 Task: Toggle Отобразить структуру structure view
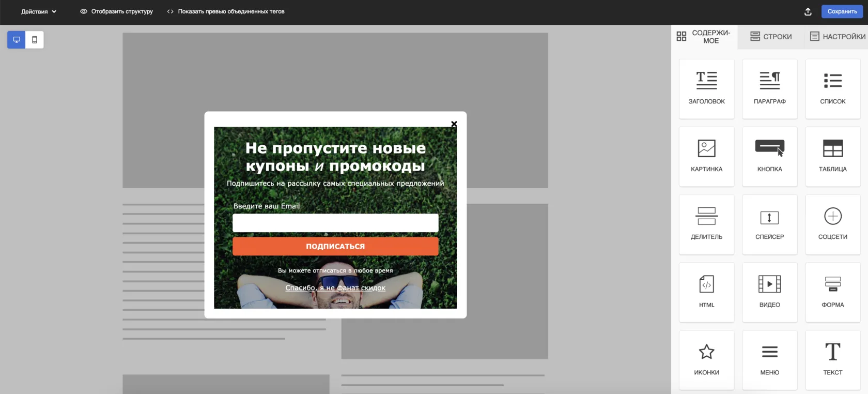pos(117,11)
